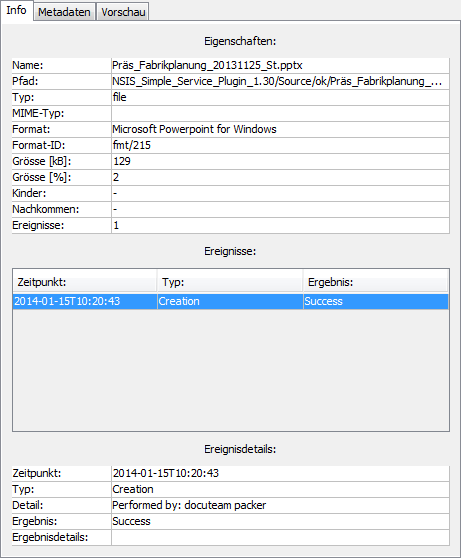Sort events by Zeitpunkt column header

click(85, 282)
